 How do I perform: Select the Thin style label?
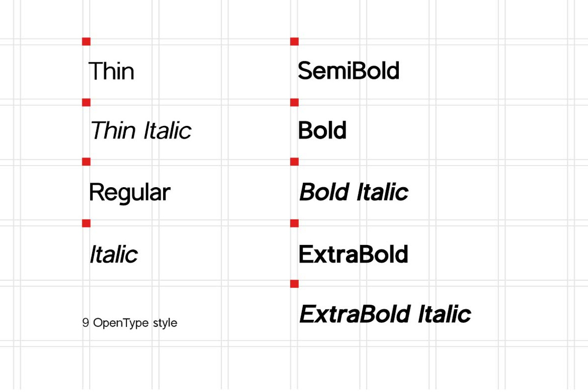[x=111, y=71]
